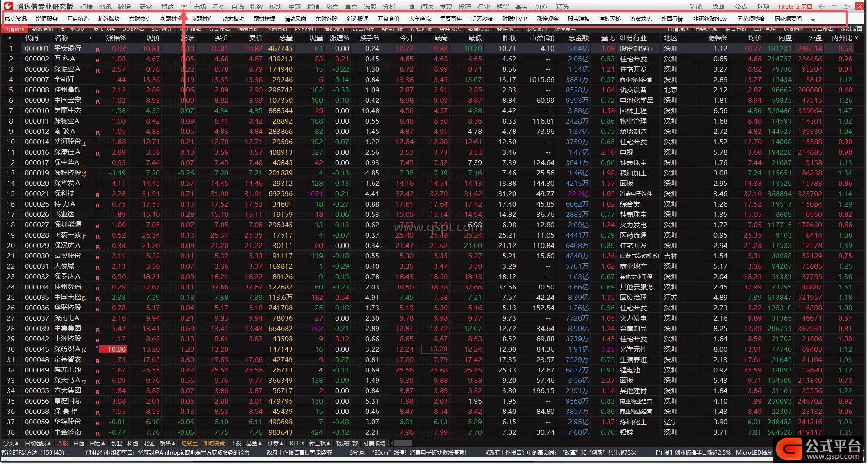The image size is (868, 464).
Task: Click the red double-chevron collapse icon after 智达
Action: click(184, 6)
